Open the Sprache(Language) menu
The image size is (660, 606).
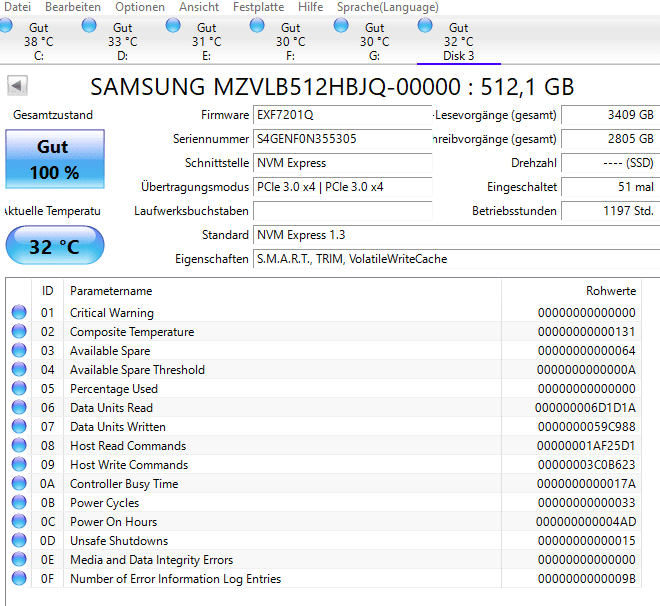(x=388, y=7)
